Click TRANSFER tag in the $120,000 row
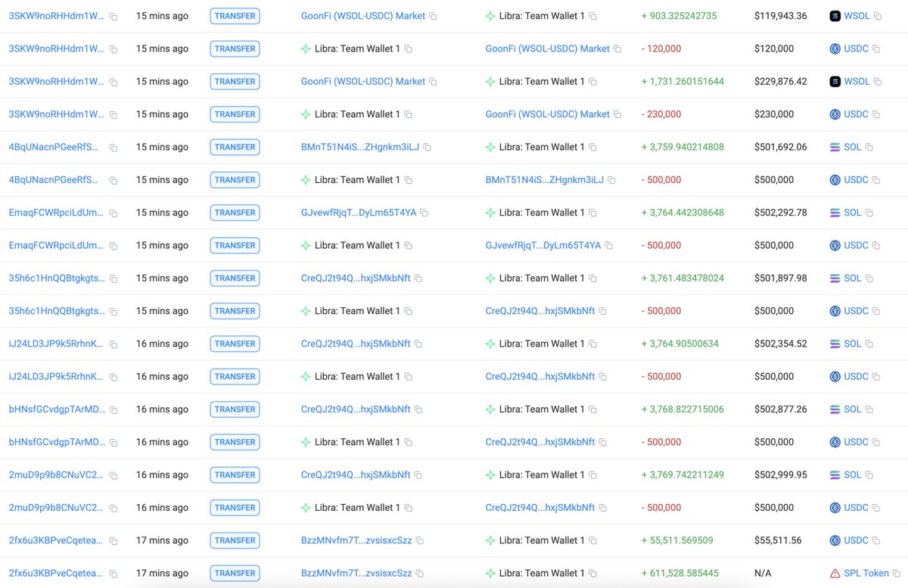Image resolution: width=908 pixels, height=588 pixels. pos(235,49)
